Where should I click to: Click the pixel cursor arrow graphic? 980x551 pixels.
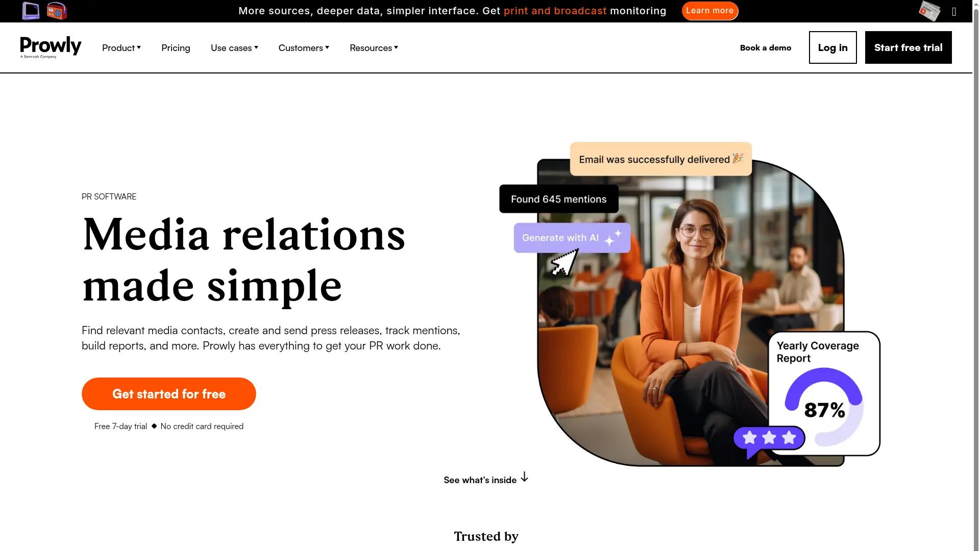pyautogui.click(x=565, y=262)
